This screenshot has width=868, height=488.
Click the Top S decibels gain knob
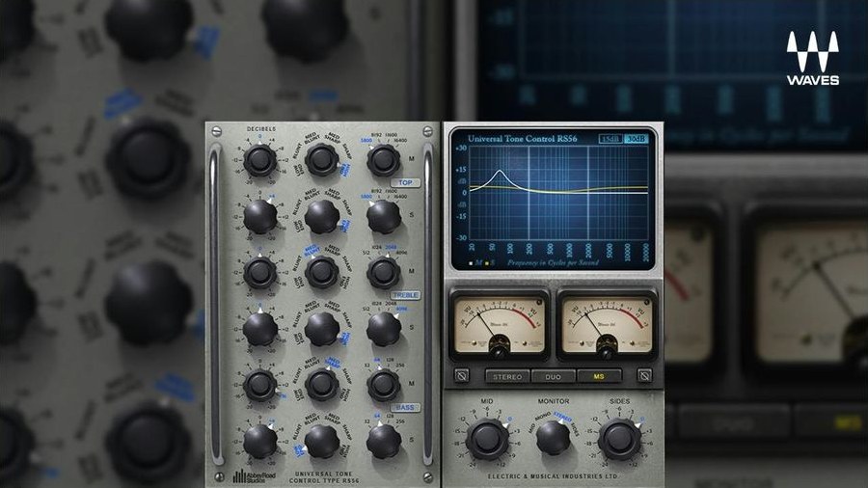(x=260, y=216)
